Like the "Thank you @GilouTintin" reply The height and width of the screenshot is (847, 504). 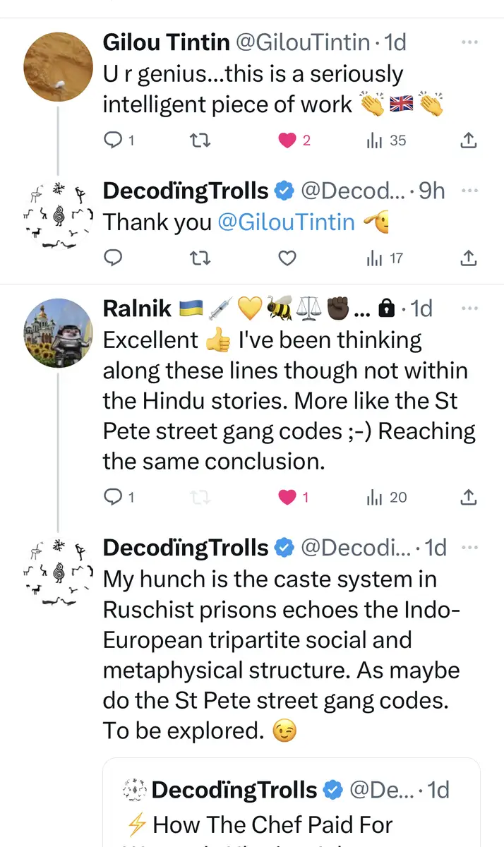(x=287, y=258)
